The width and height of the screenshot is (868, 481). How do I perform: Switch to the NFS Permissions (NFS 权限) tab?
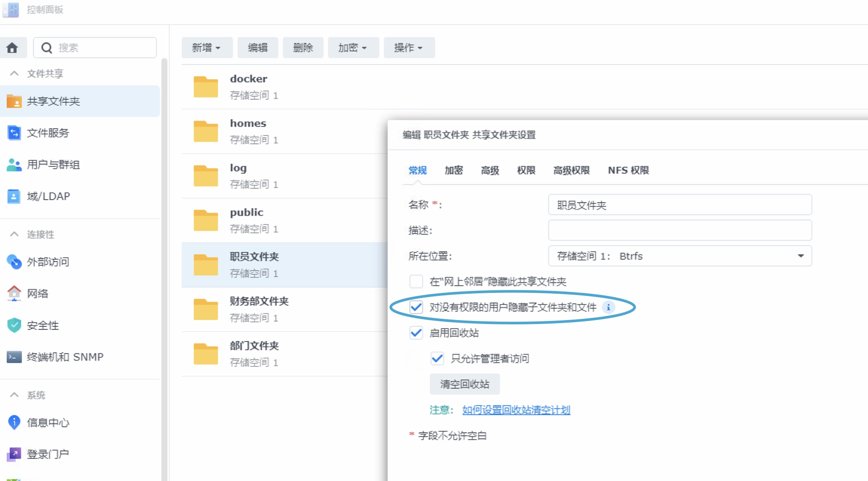629,170
